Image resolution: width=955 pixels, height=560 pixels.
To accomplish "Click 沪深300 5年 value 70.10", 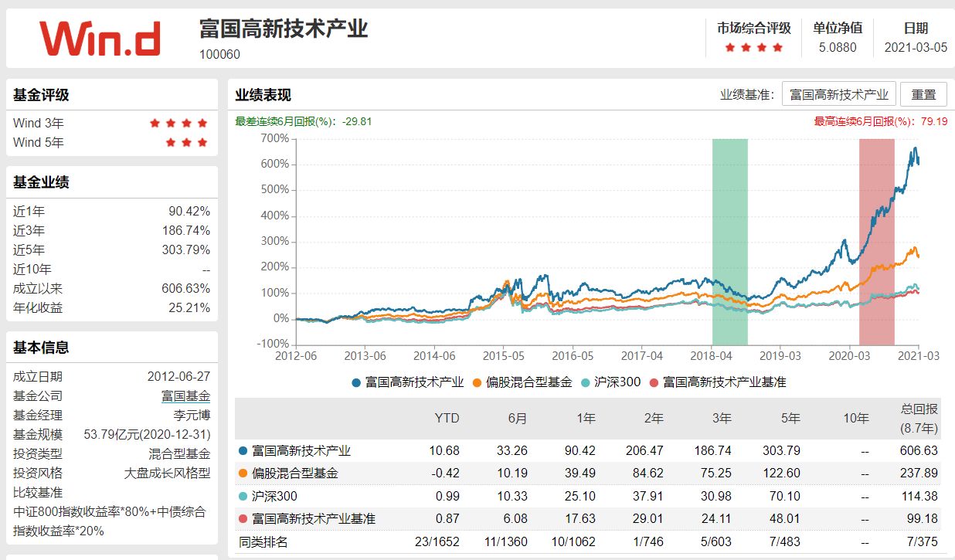I will point(784,496).
